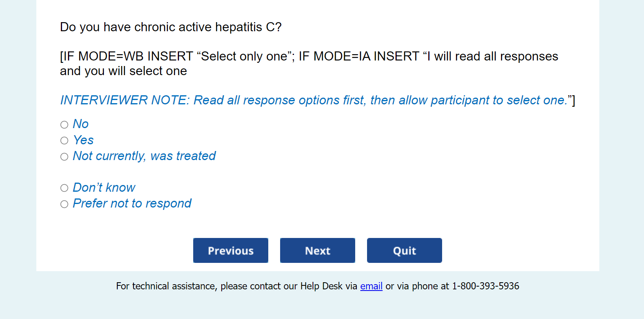Click the blue INTERVIEWER NOTE text

point(314,100)
